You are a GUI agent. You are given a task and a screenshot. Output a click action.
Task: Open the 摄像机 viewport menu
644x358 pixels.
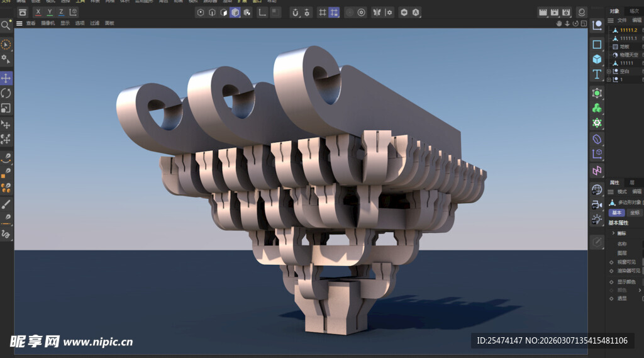point(48,23)
